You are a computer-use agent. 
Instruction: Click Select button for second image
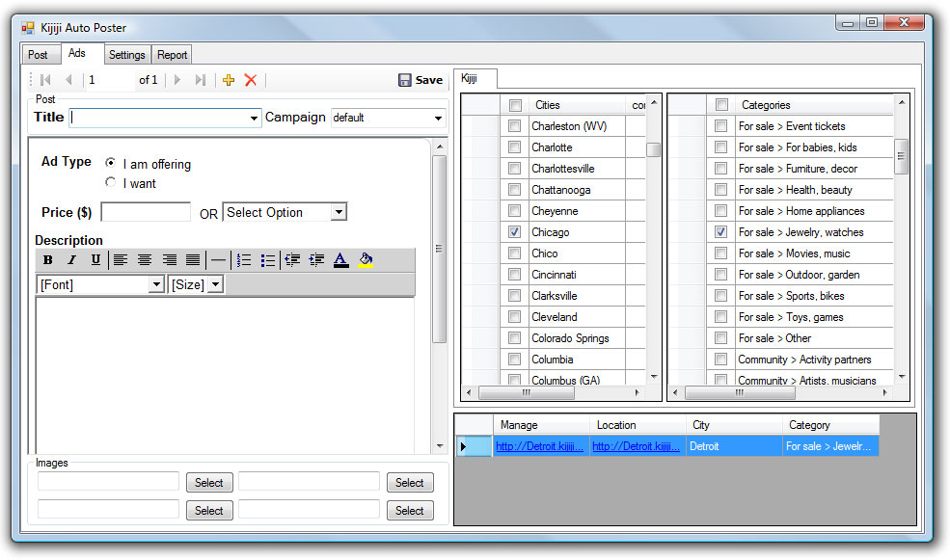[x=410, y=483]
